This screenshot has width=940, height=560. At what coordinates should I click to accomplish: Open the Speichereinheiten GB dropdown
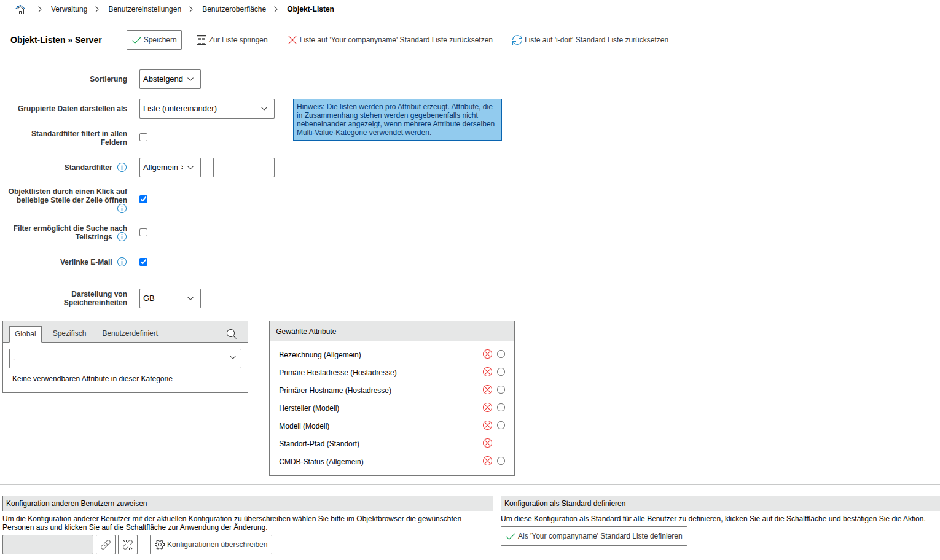pyautogui.click(x=170, y=298)
